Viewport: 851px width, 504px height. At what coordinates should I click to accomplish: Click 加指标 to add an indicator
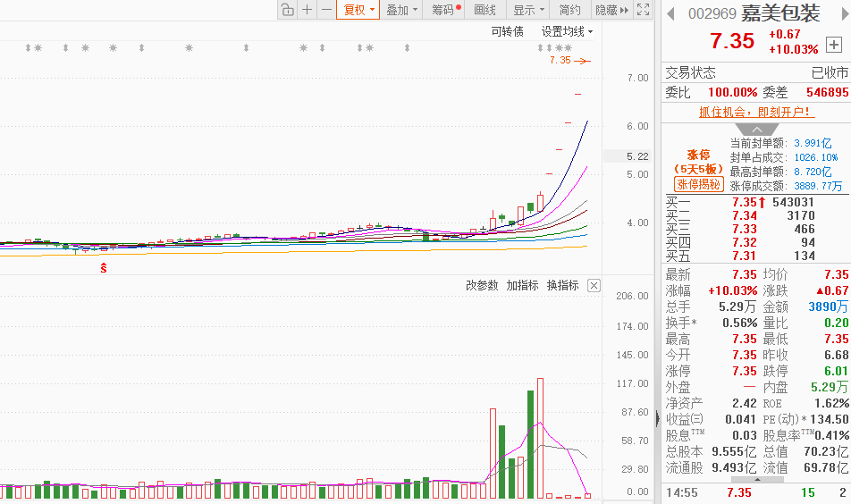(x=522, y=285)
